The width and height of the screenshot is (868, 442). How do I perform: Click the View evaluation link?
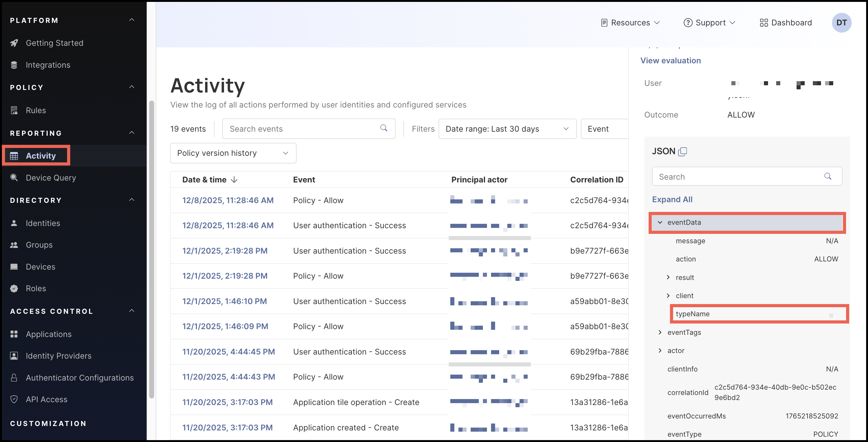tap(670, 61)
